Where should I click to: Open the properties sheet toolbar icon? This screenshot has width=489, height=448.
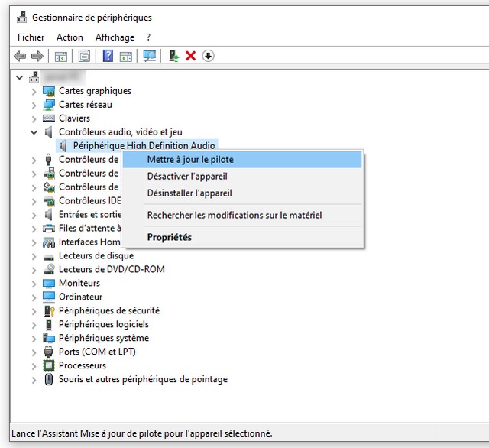[84, 56]
